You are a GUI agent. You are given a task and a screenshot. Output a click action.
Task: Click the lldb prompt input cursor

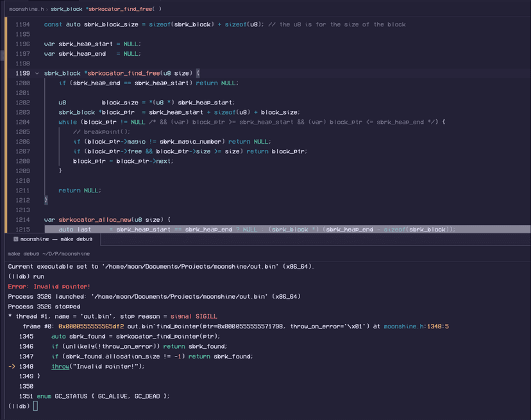[x=36, y=406]
